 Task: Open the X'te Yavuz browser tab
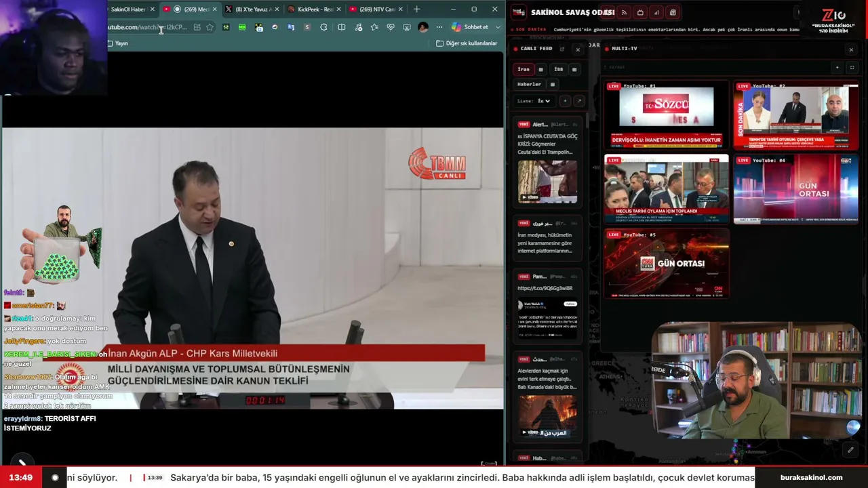[252, 9]
